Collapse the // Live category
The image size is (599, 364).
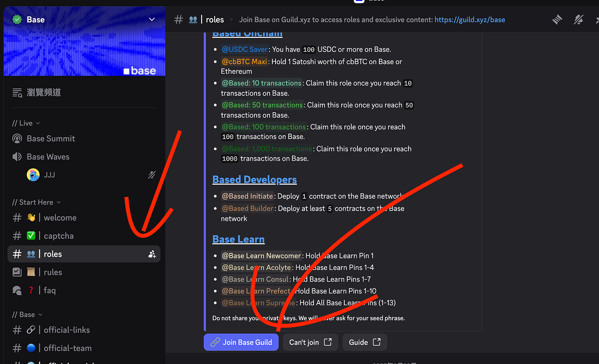[x=26, y=123]
